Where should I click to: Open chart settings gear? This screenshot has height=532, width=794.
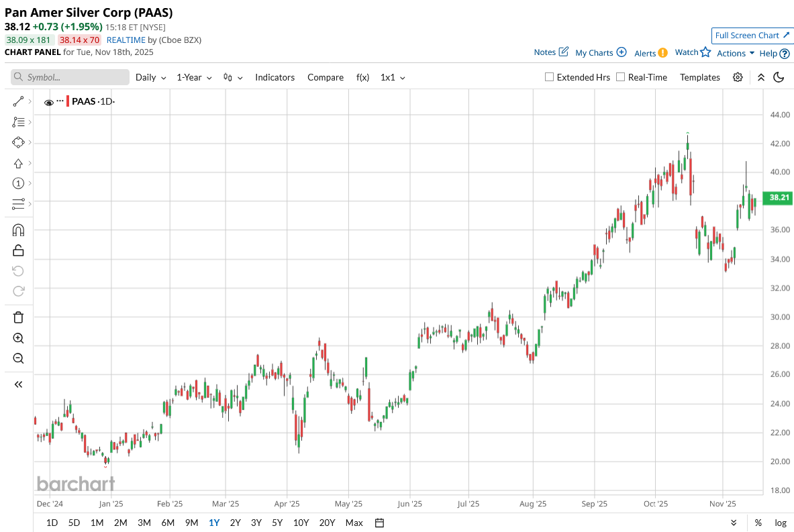coord(738,77)
